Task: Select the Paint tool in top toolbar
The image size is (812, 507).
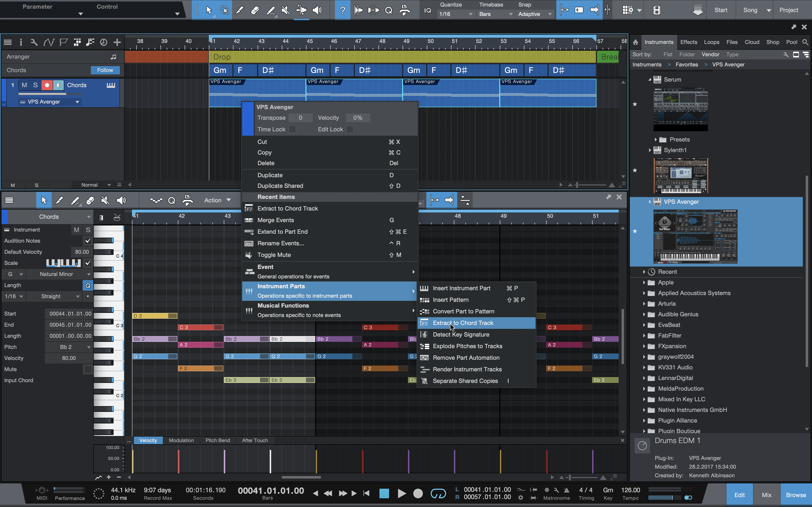Action: [x=270, y=10]
